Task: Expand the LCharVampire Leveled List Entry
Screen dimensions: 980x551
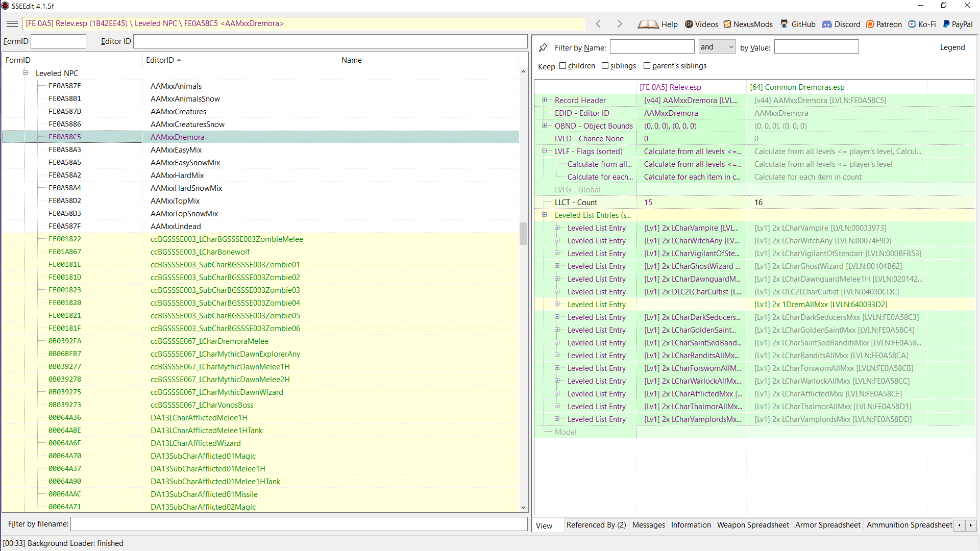Action: click(x=557, y=228)
